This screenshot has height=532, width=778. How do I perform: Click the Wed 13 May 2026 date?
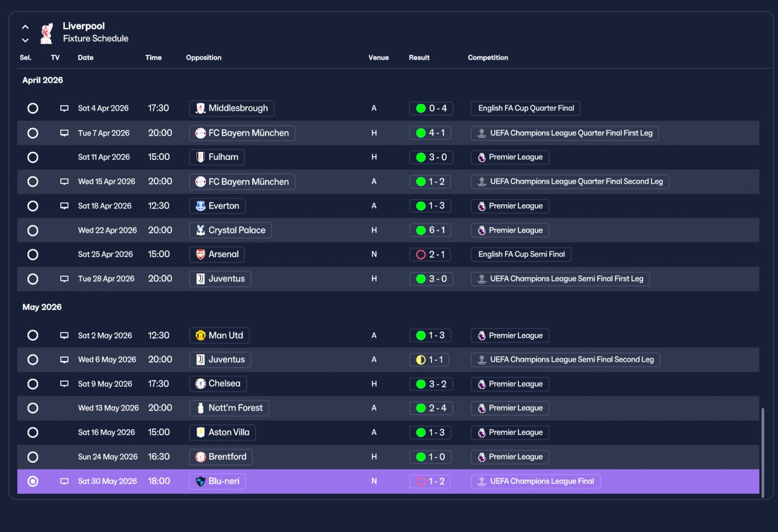108,408
